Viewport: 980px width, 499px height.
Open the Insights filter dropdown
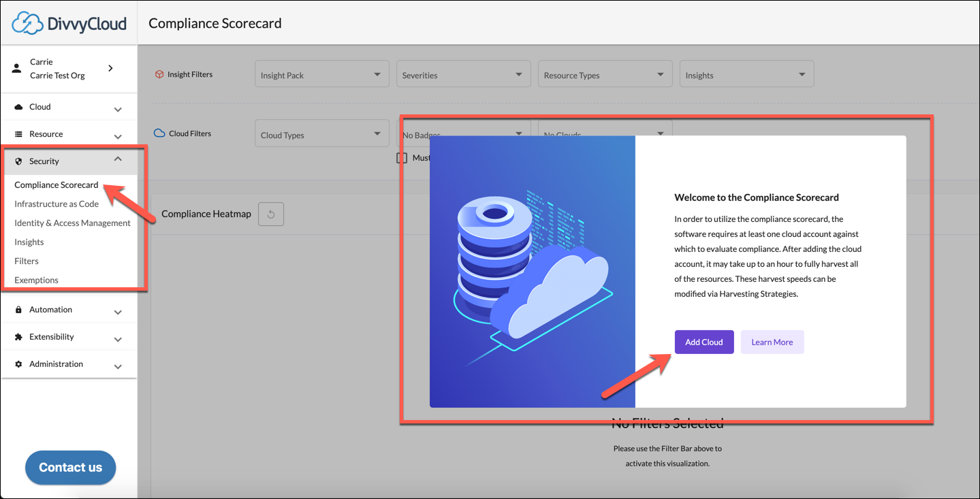coord(746,74)
